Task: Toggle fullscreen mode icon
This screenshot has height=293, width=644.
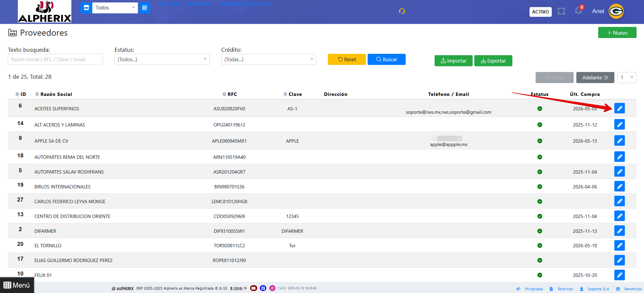Action: 561,11
